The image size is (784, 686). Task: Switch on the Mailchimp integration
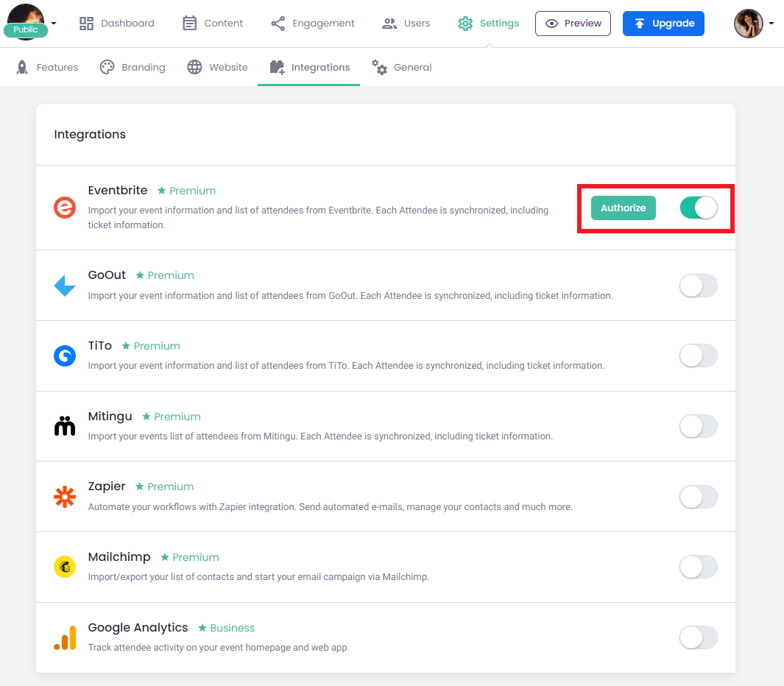click(699, 567)
